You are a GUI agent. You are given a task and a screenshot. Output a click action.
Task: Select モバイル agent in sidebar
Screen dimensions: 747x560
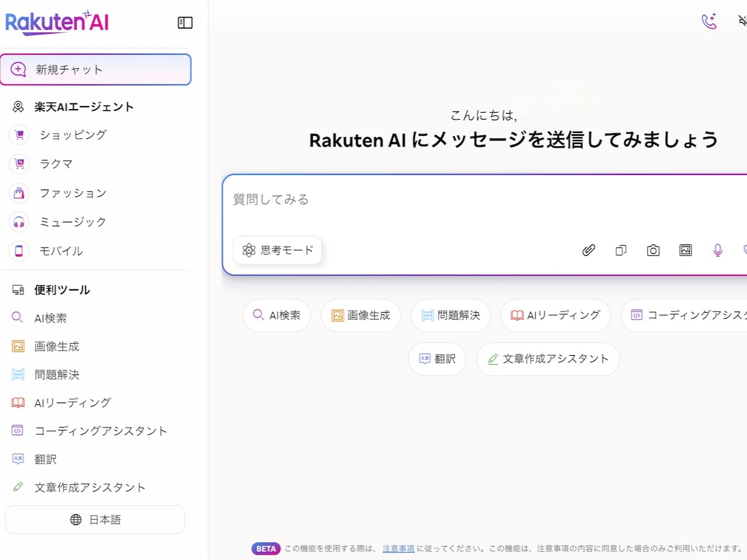point(61,251)
